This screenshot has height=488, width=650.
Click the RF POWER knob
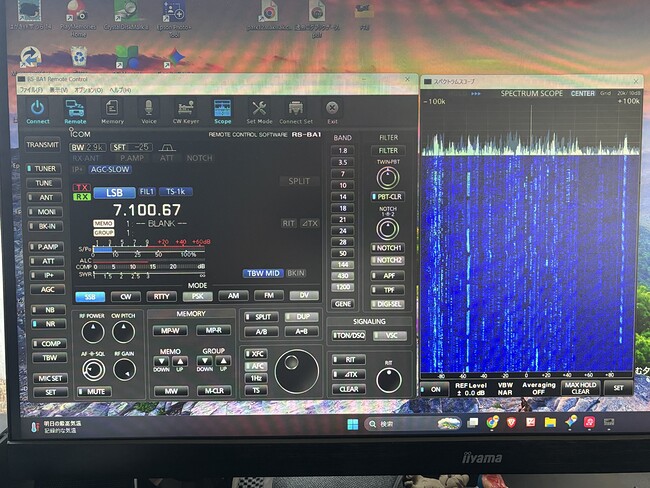[x=93, y=332]
